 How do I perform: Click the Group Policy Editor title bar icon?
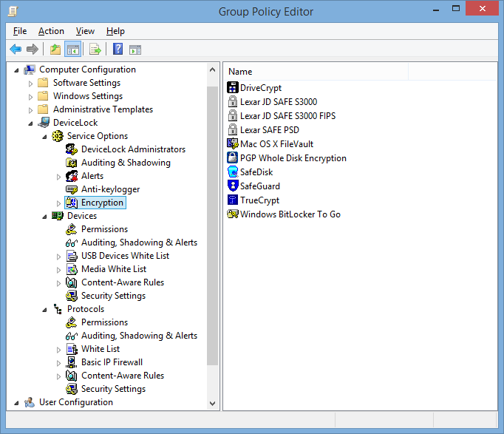(x=13, y=12)
